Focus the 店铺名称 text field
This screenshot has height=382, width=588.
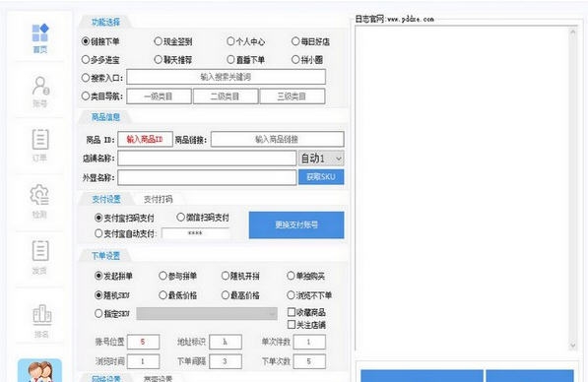pyautogui.click(x=207, y=159)
